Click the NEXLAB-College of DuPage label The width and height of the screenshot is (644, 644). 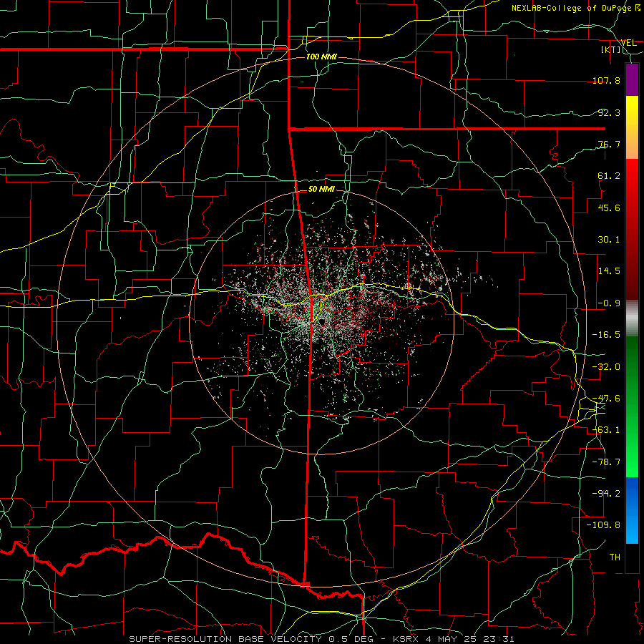click(x=573, y=8)
